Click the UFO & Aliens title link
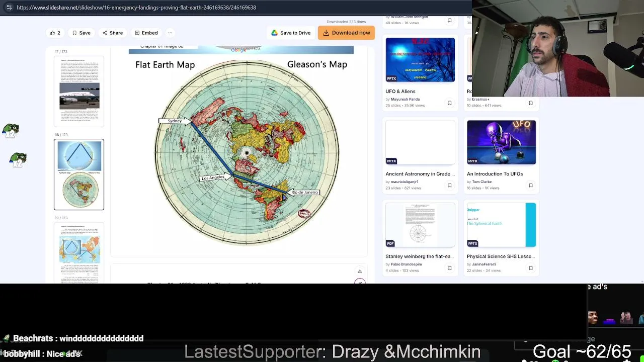The image size is (644, 362). [x=400, y=92]
